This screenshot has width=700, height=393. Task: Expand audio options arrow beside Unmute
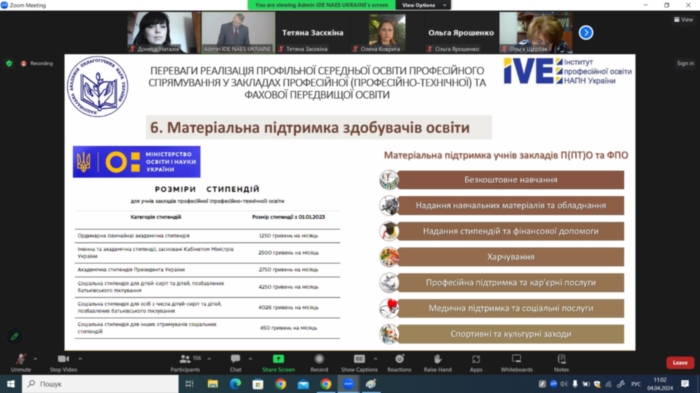[35, 358]
